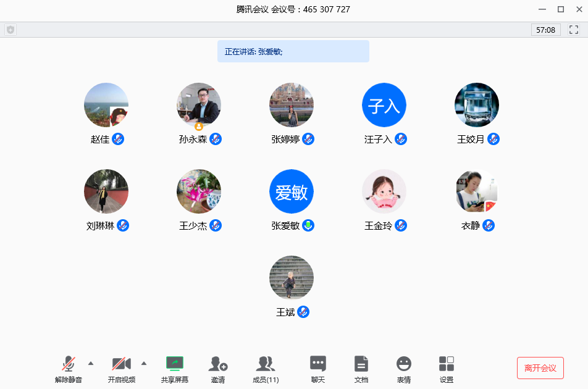This screenshot has width=588, height=389.
Task: Toggle unmute microphone (解除静音)
Action: [x=69, y=364]
